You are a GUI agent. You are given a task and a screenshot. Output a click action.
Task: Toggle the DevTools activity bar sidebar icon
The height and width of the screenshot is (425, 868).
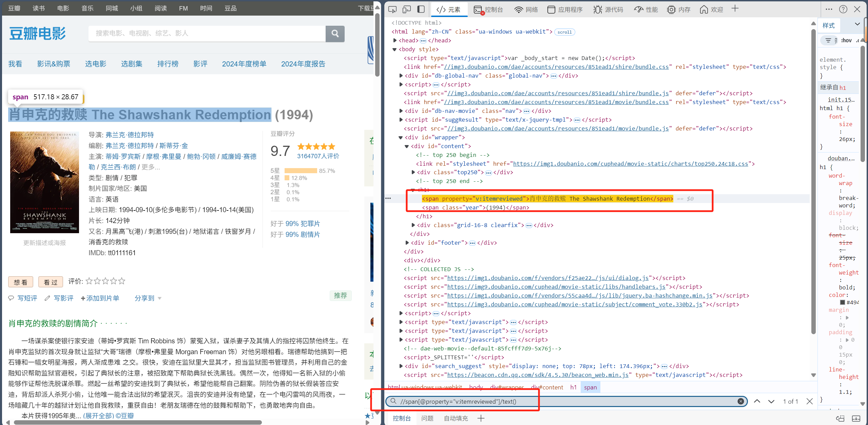click(421, 9)
